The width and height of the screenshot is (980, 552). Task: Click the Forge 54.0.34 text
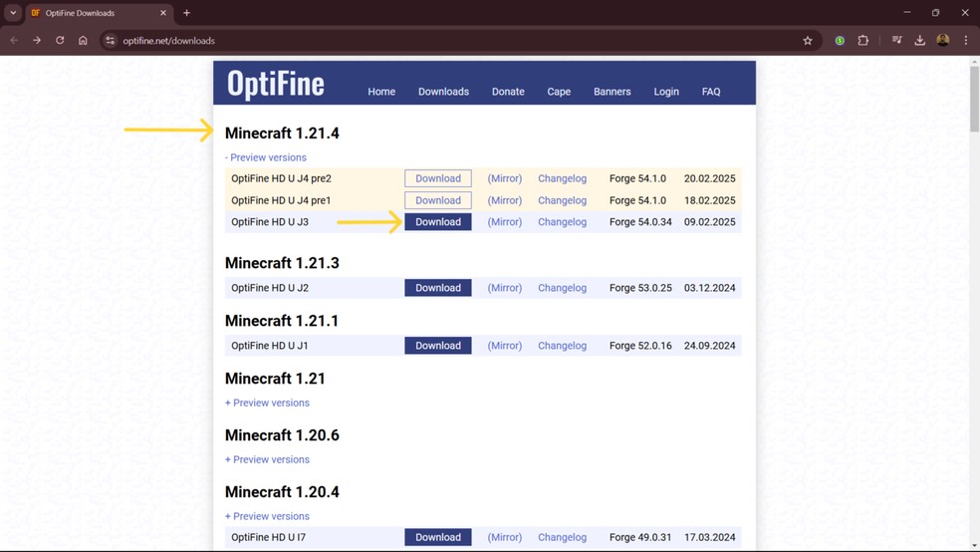click(640, 222)
